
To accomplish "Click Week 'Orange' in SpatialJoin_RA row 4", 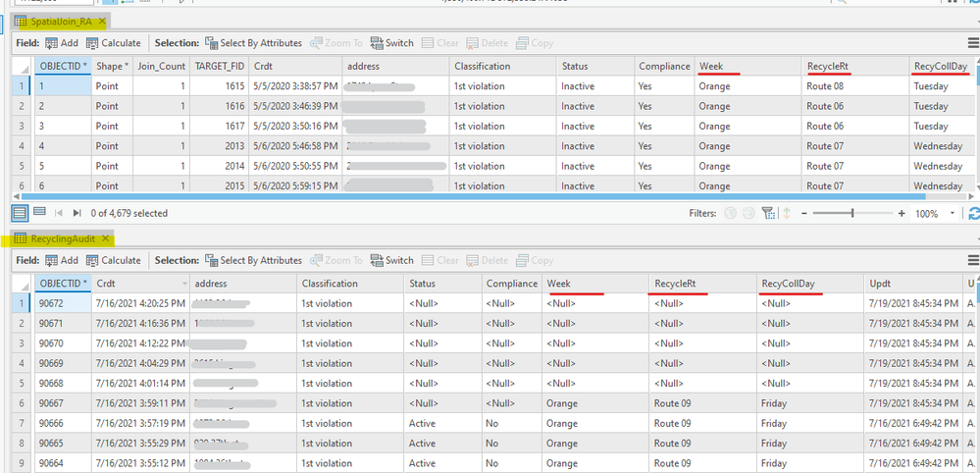I will [748, 146].
